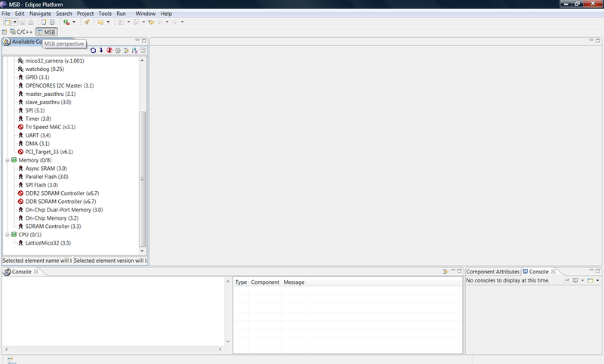Screen dimensions: 604x364
Task: Click the gray circular target icon in components toolbar
Action: [x=118, y=51]
